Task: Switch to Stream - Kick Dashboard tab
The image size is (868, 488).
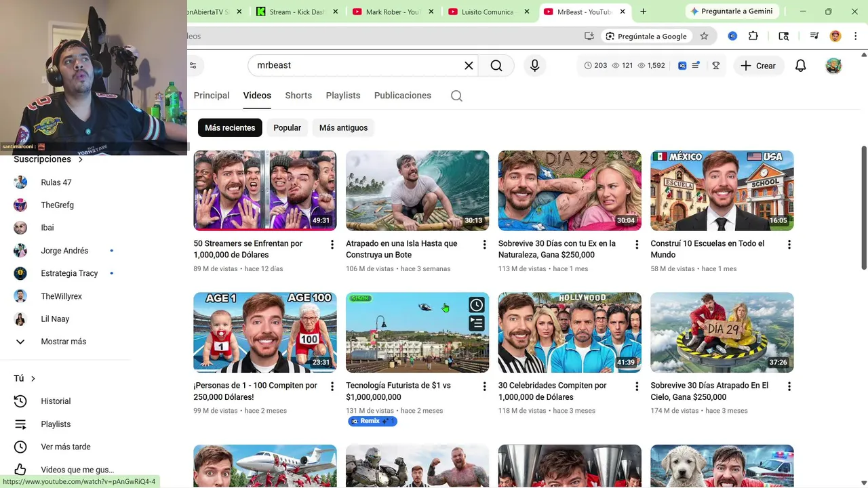Action: pos(297,12)
